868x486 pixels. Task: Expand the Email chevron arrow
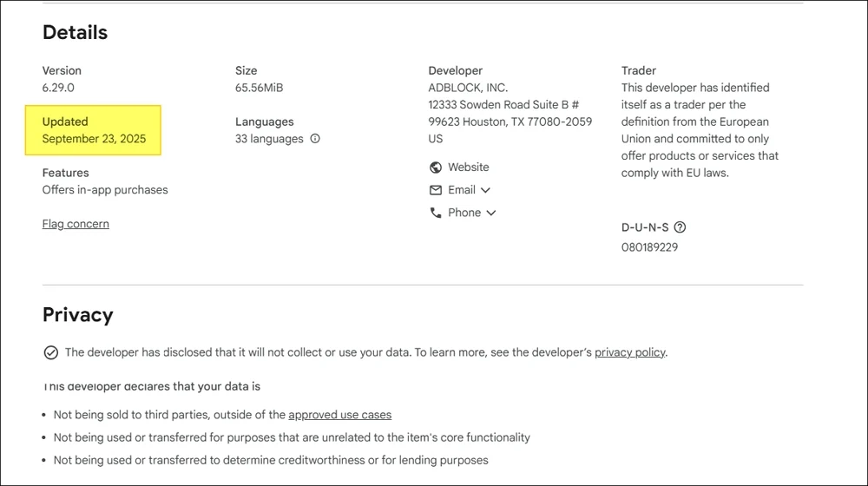pyautogui.click(x=485, y=190)
